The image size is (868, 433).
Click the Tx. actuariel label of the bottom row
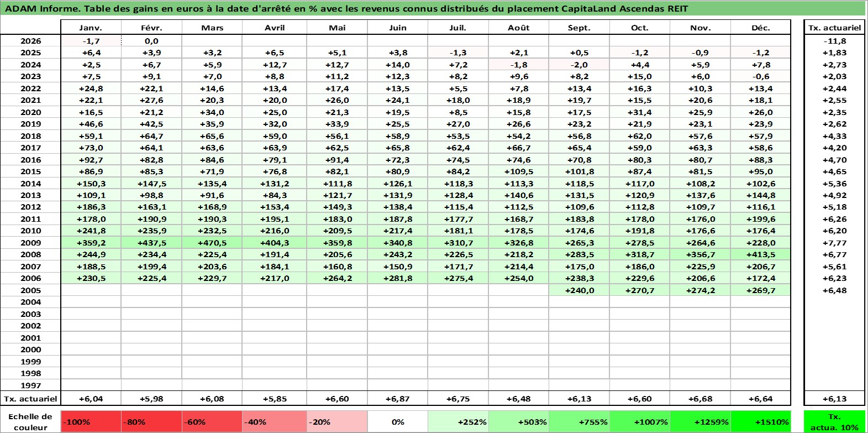point(30,399)
